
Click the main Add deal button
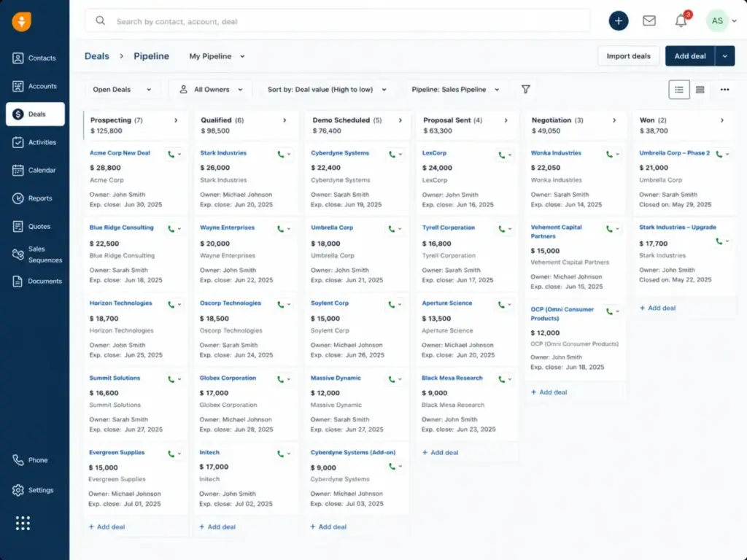point(690,56)
